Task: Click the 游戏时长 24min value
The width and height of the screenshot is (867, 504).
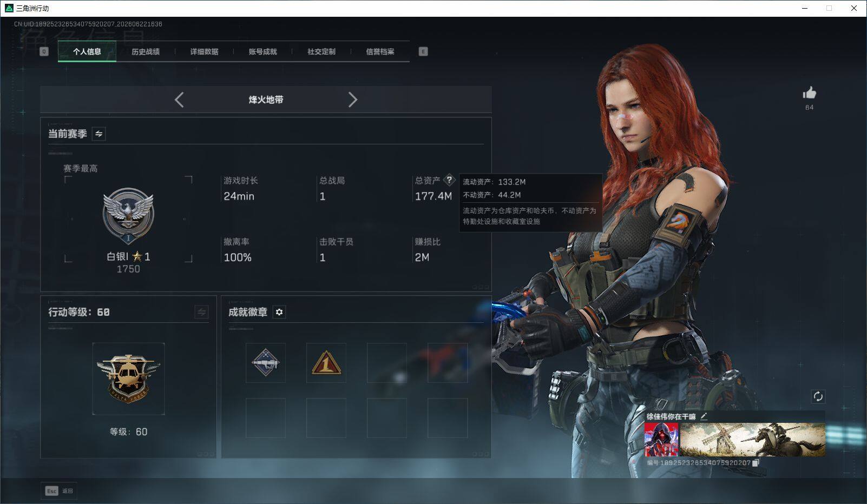Action: [239, 196]
